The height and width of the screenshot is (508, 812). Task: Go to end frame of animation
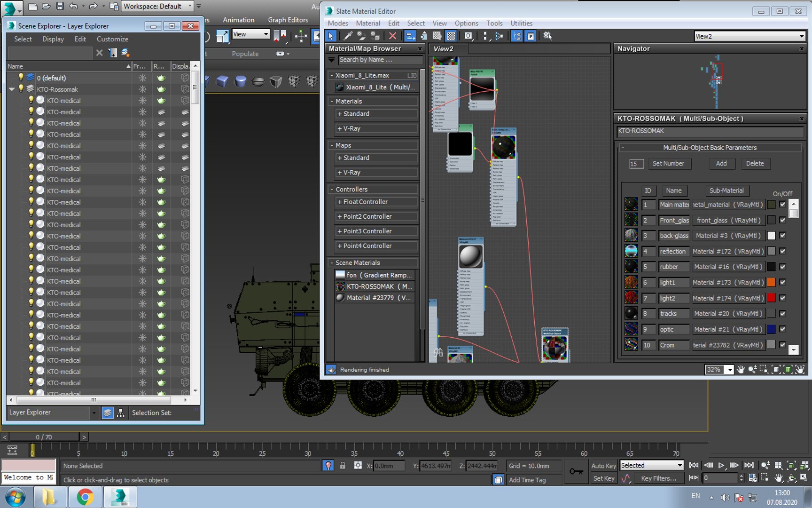tap(749, 465)
